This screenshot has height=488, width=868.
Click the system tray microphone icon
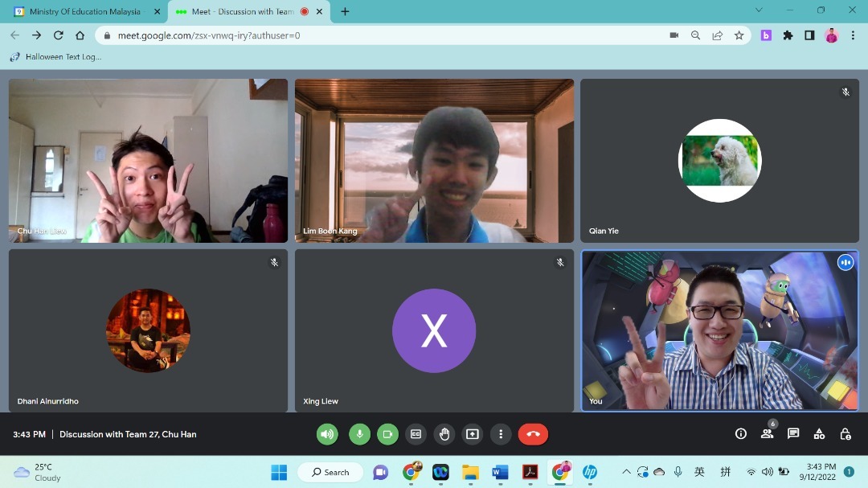(678, 472)
